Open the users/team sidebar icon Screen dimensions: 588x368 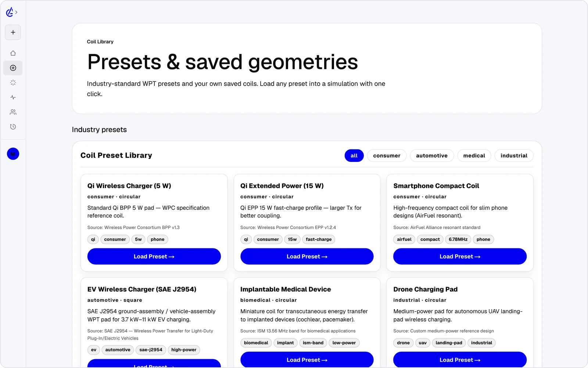[x=13, y=112]
